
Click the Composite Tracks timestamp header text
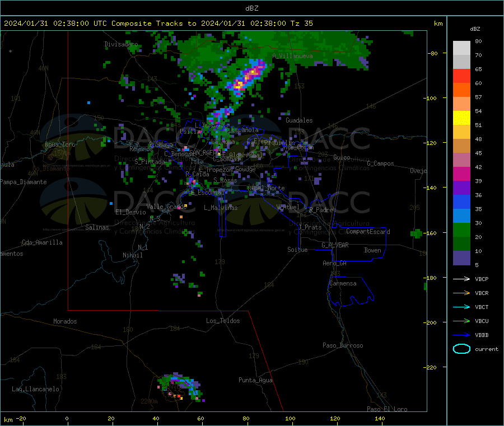point(158,24)
